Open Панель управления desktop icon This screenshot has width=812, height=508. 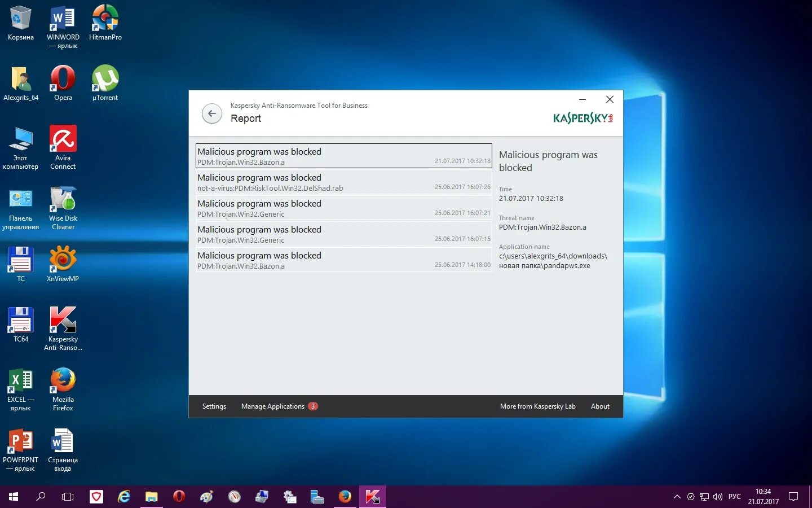[21, 208]
